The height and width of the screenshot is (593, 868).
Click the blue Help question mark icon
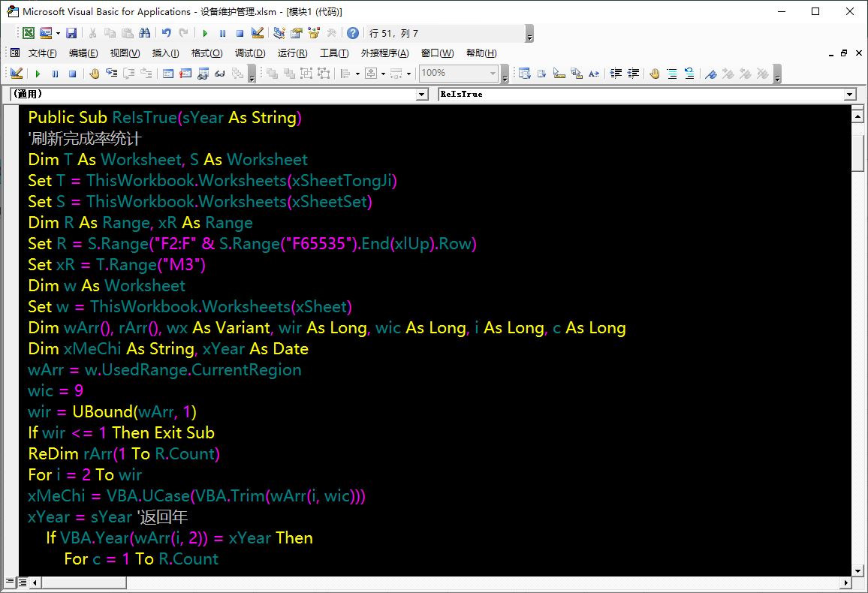pyautogui.click(x=352, y=33)
